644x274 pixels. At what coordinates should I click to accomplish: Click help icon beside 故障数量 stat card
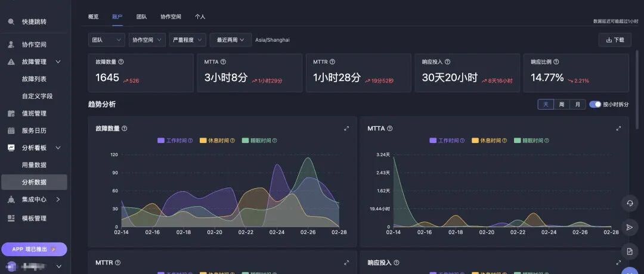pos(121,62)
